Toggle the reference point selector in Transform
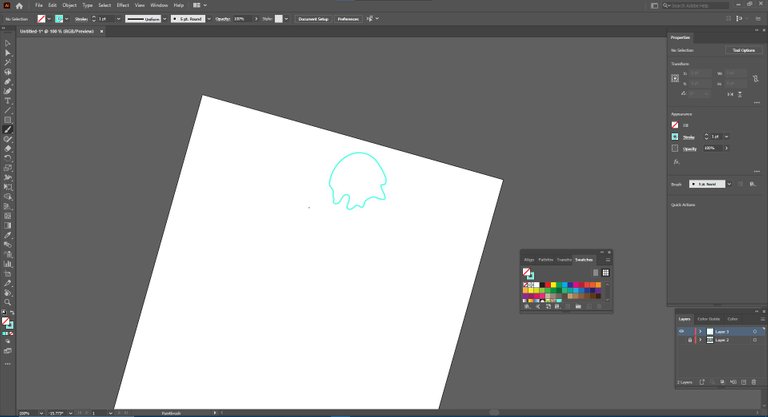The image size is (768, 417). 675,78
